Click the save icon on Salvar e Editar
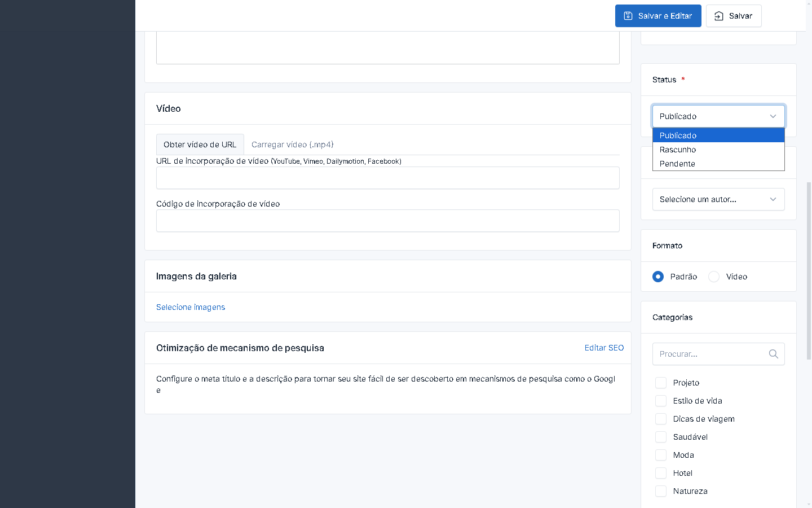This screenshot has height=508, width=812. [x=628, y=16]
